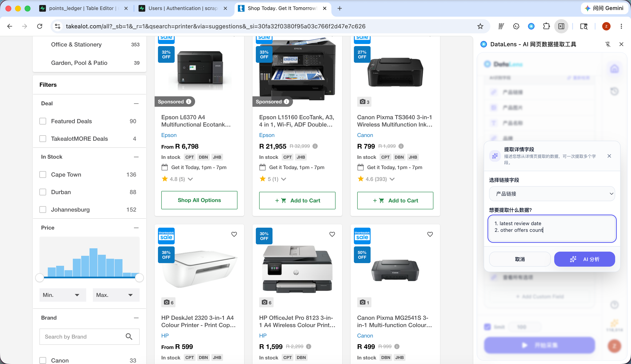Show price info for Canon Pixma TS3640
631x364 pixels.
click(x=401, y=146)
